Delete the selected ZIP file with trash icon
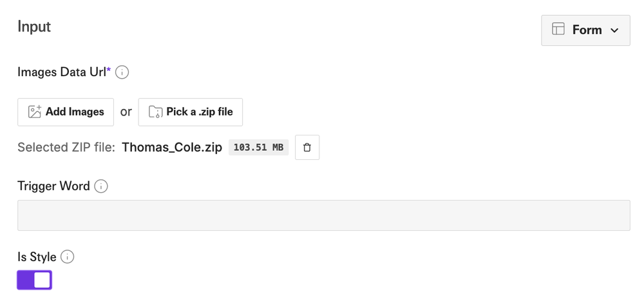 tap(307, 148)
